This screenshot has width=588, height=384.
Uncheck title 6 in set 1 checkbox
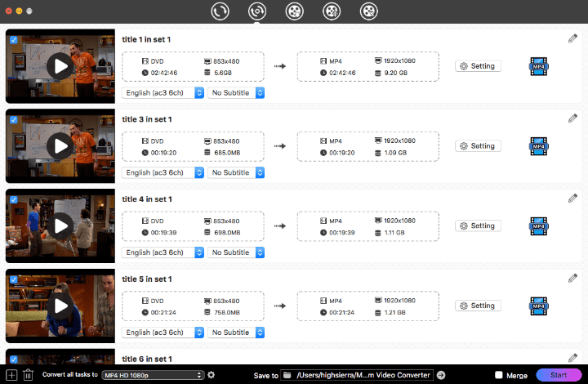(14, 359)
